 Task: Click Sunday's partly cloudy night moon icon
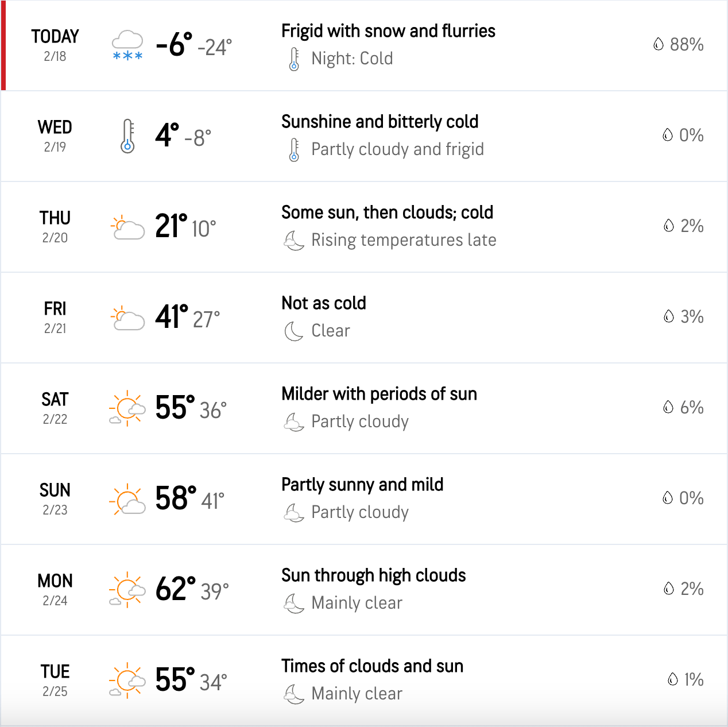(x=293, y=512)
